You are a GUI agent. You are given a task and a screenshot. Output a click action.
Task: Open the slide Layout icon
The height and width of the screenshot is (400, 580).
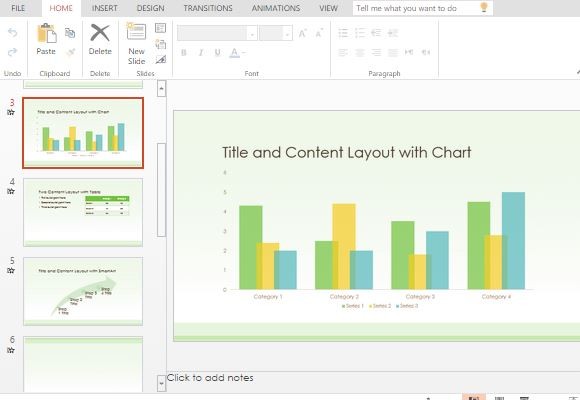click(x=161, y=28)
